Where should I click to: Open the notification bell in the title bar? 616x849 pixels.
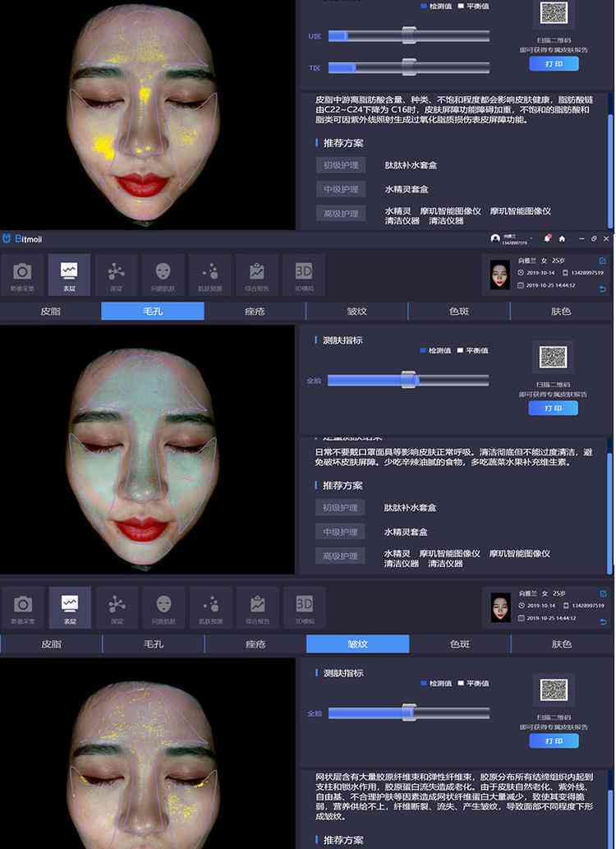[x=548, y=238]
